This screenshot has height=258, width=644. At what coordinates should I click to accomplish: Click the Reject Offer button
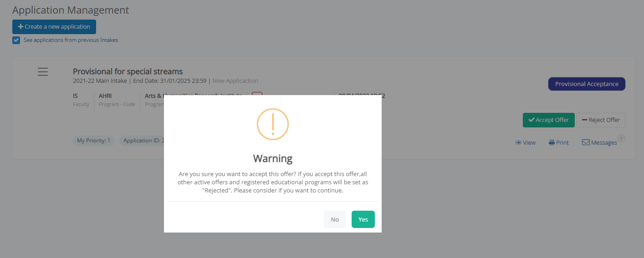(x=601, y=120)
